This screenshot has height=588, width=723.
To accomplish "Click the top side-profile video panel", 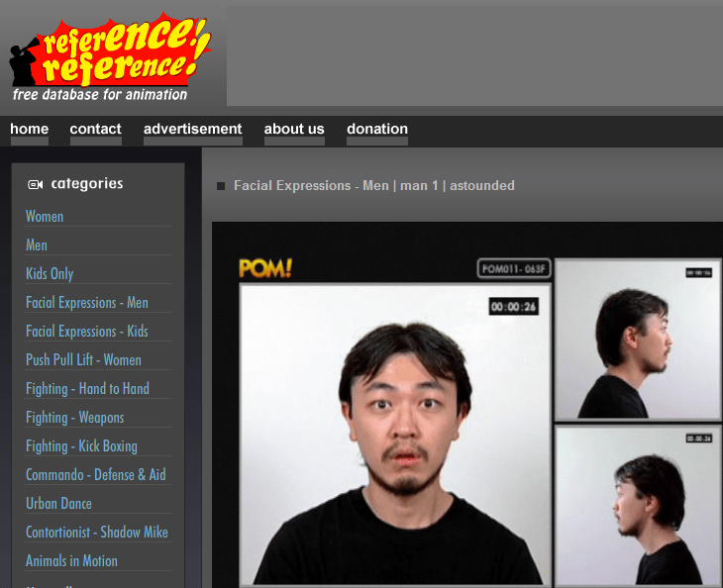I will (x=638, y=339).
